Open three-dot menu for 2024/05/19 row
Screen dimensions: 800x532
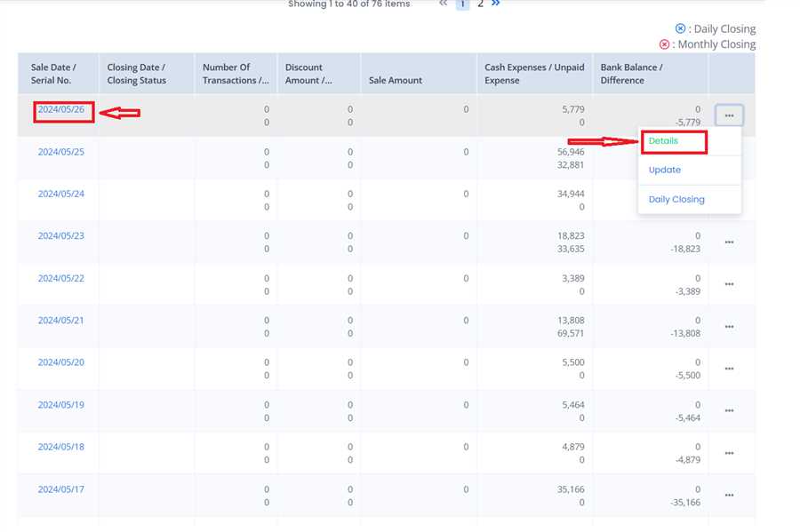[729, 411]
